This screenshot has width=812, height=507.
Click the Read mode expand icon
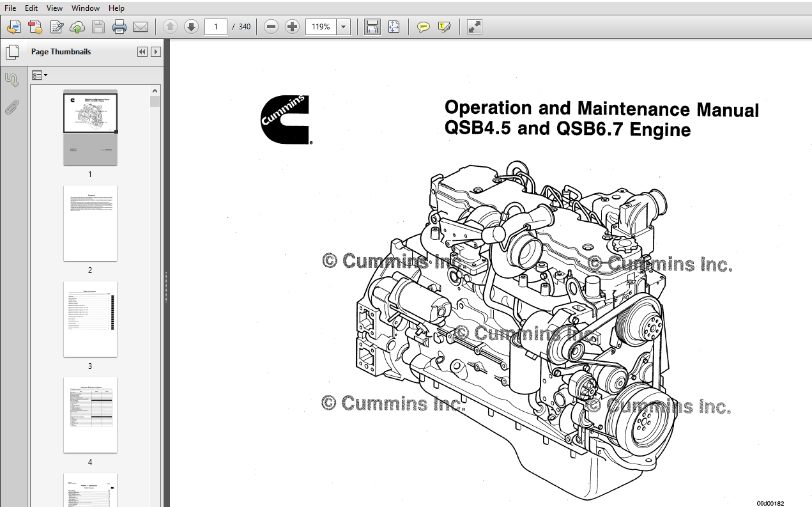point(474,27)
